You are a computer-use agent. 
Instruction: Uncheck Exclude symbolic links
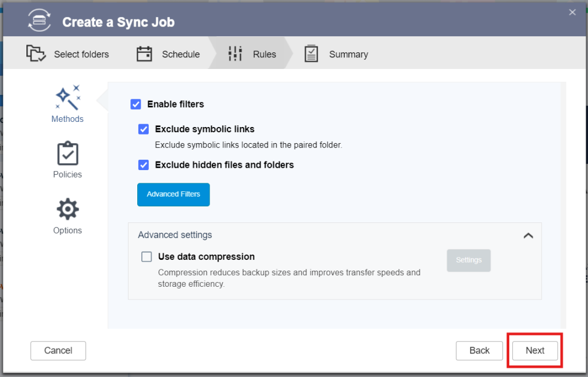click(x=143, y=129)
